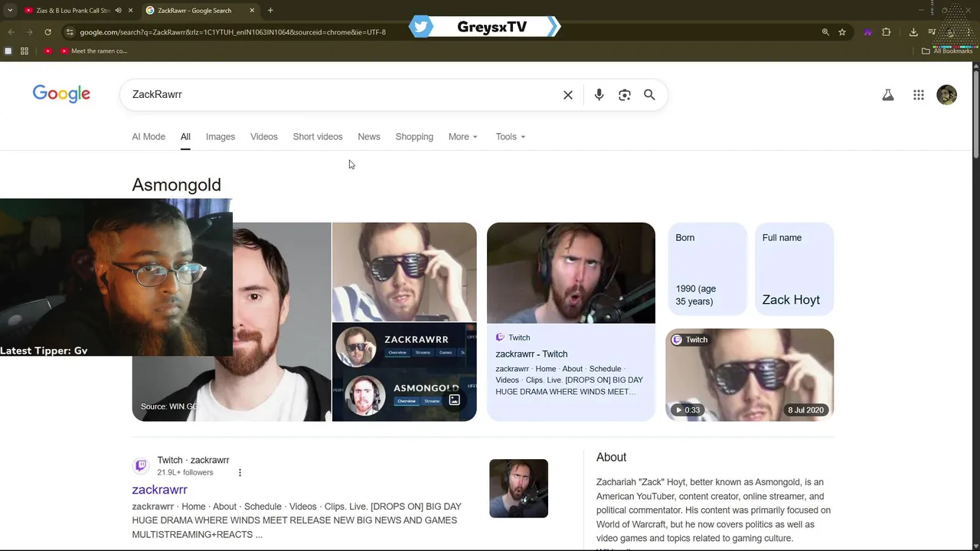
Task: Open the Google account profile avatar
Action: pyautogui.click(x=947, y=95)
